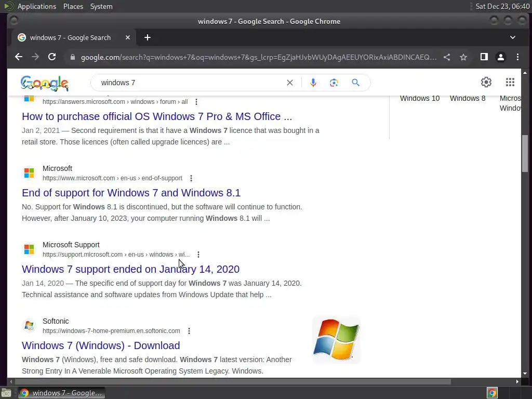The height and width of the screenshot is (399, 532).
Task: Click the Softonic result favicon
Action: coord(29,325)
